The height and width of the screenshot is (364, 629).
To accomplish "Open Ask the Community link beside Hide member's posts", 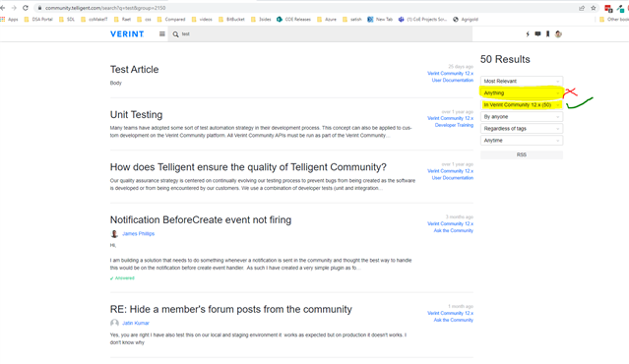I will (454, 320).
